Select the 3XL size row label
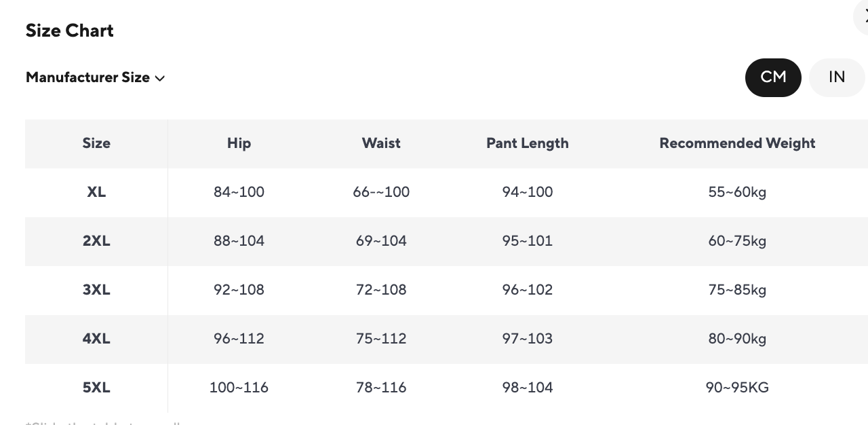The width and height of the screenshot is (868, 425). pos(96,290)
